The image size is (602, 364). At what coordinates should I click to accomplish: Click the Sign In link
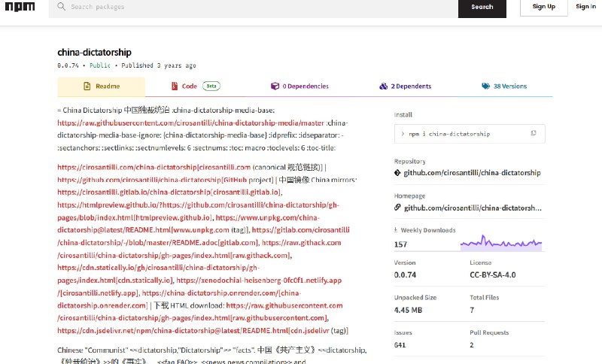tap(586, 7)
